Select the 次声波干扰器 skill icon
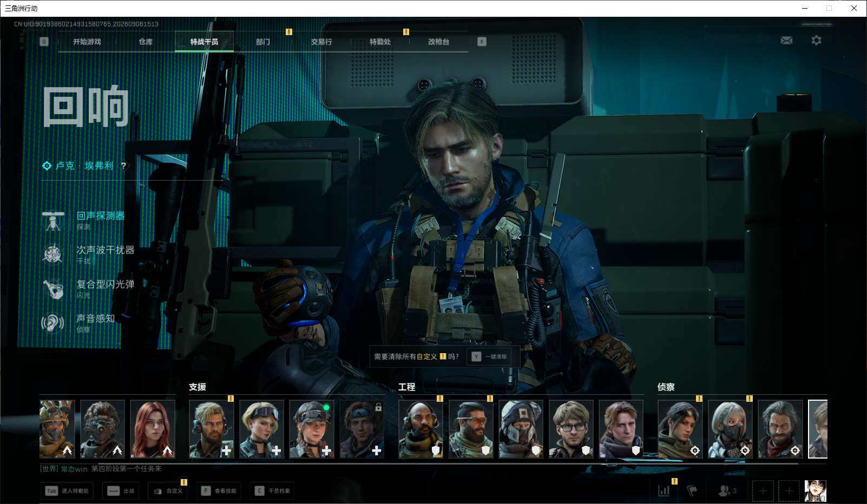The width and height of the screenshot is (867, 504). coord(53,254)
